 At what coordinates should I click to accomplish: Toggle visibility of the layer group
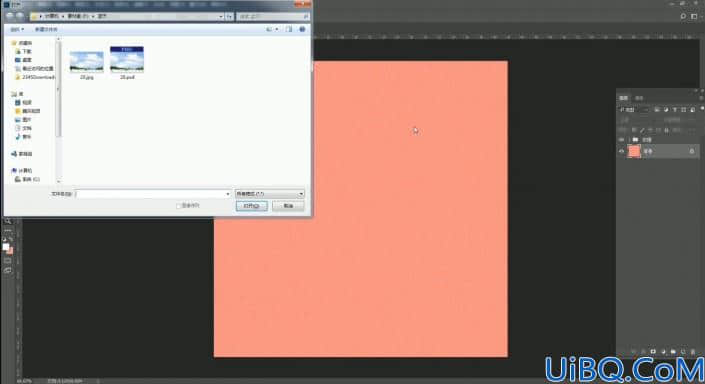(x=621, y=140)
